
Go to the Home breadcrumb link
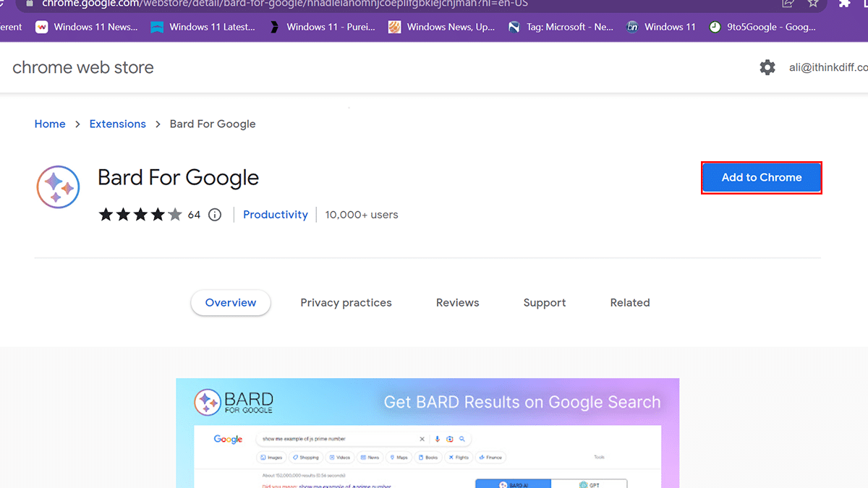click(x=50, y=124)
